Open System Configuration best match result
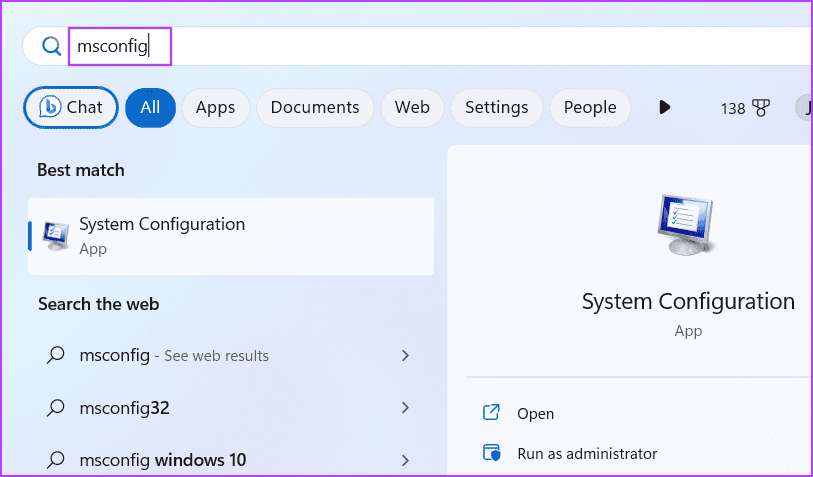Image resolution: width=813 pixels, height=477 pixels. pos(231,236)
